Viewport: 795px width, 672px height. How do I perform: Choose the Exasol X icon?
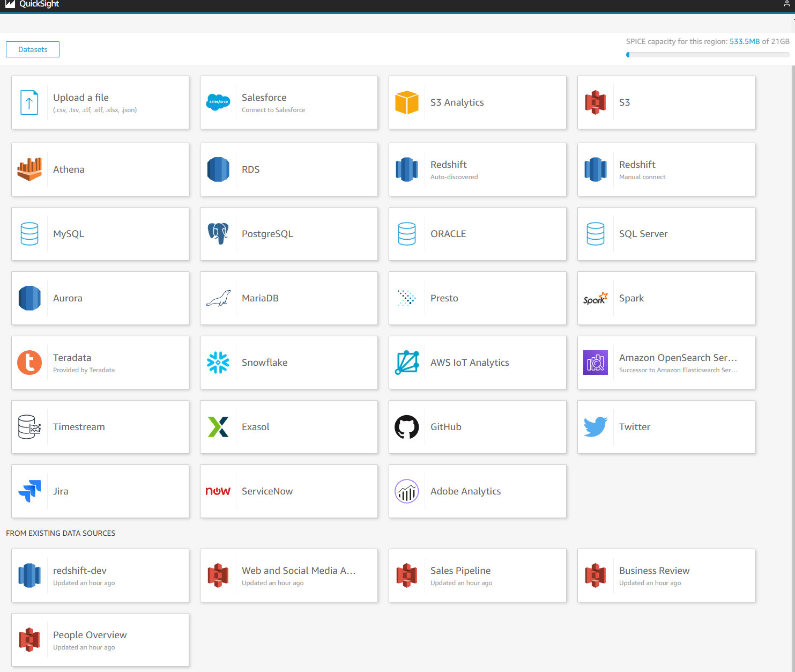(218, 427)
